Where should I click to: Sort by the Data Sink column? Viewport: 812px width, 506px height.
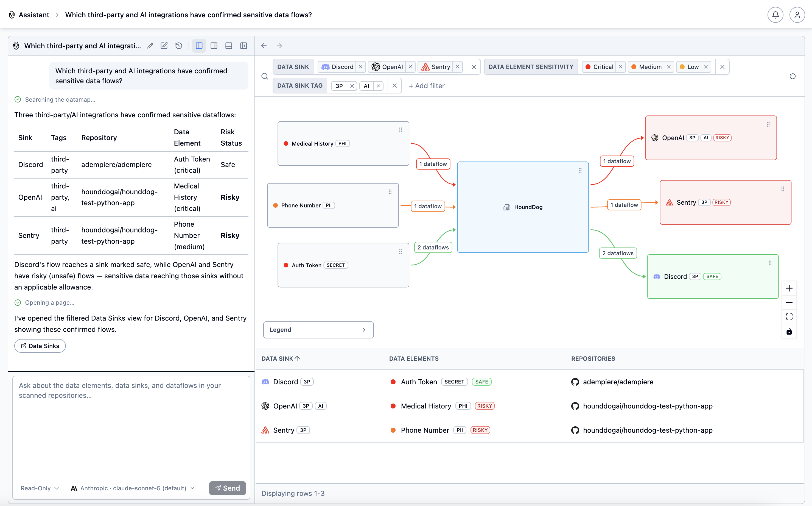tap(280, 358)
